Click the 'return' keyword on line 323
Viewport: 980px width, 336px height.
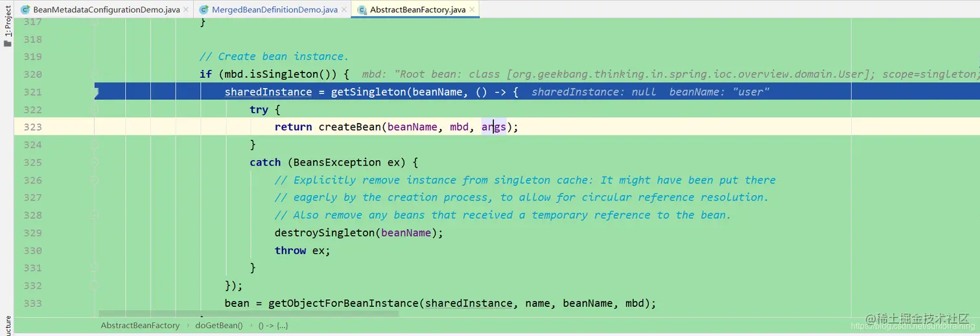click(293, 127)
